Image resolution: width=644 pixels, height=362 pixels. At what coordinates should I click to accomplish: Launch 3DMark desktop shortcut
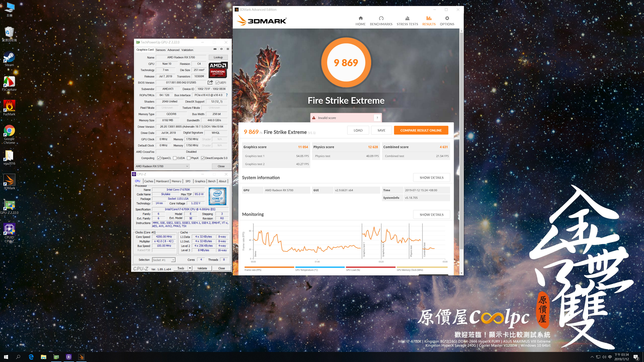(9, 182)
